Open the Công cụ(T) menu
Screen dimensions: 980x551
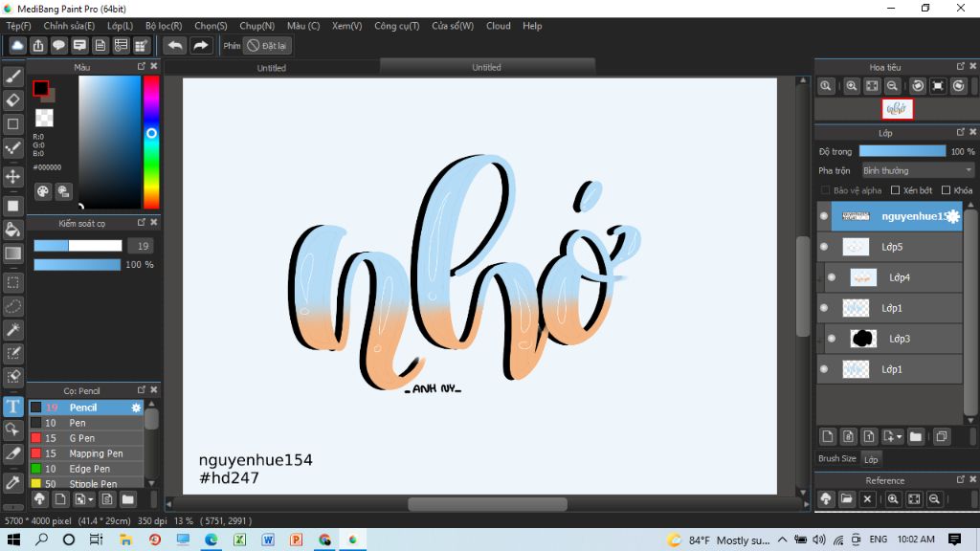pos(397,26)
